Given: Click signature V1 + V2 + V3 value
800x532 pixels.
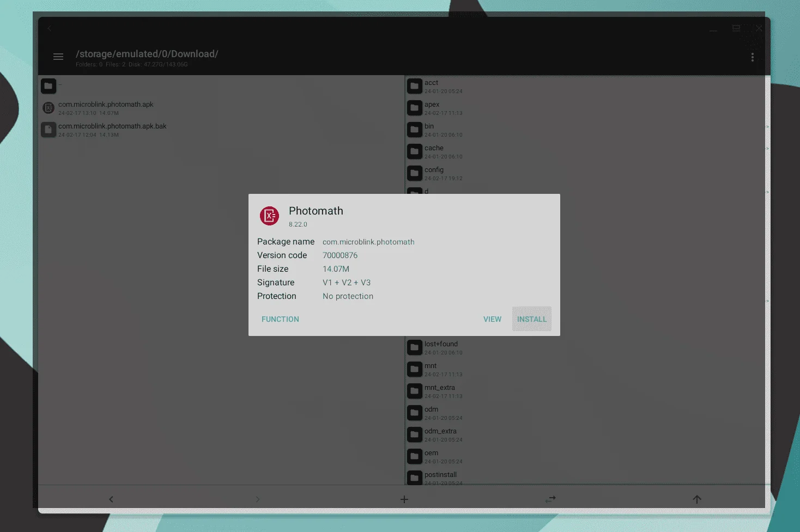Looking at the screenshot, I should pyautogui.click(x=347, y=283).
